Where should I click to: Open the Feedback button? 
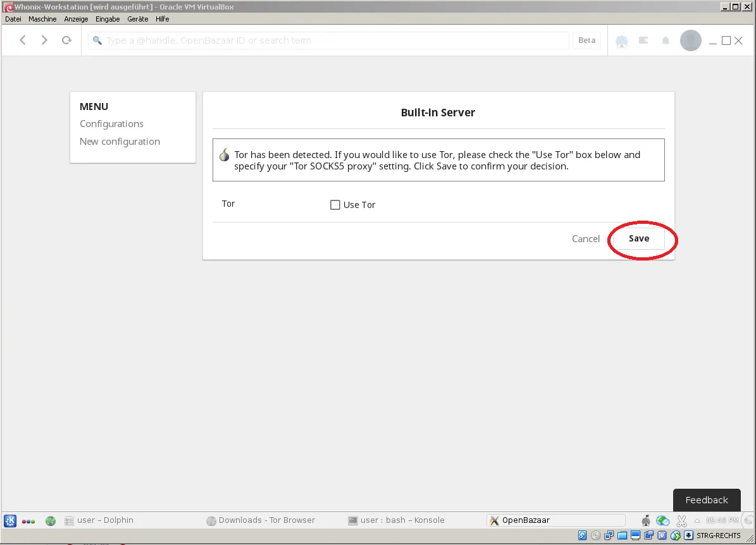pos(707,500)
